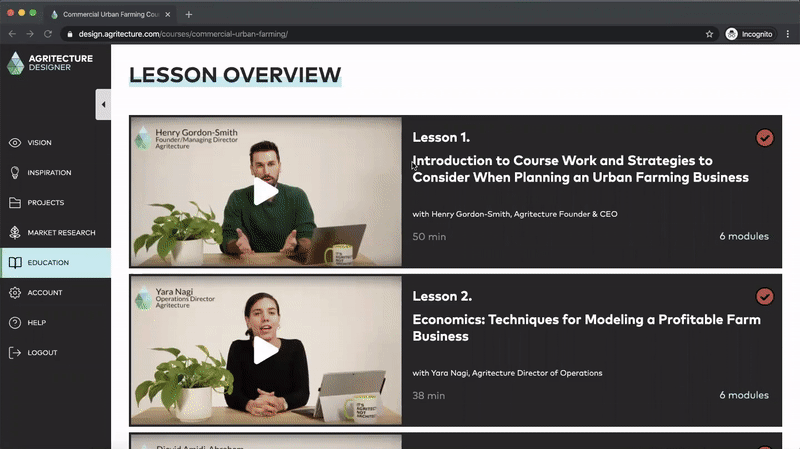Click the Projects folder icon
The width and height of the screenshot is (800, 449).
15,203
